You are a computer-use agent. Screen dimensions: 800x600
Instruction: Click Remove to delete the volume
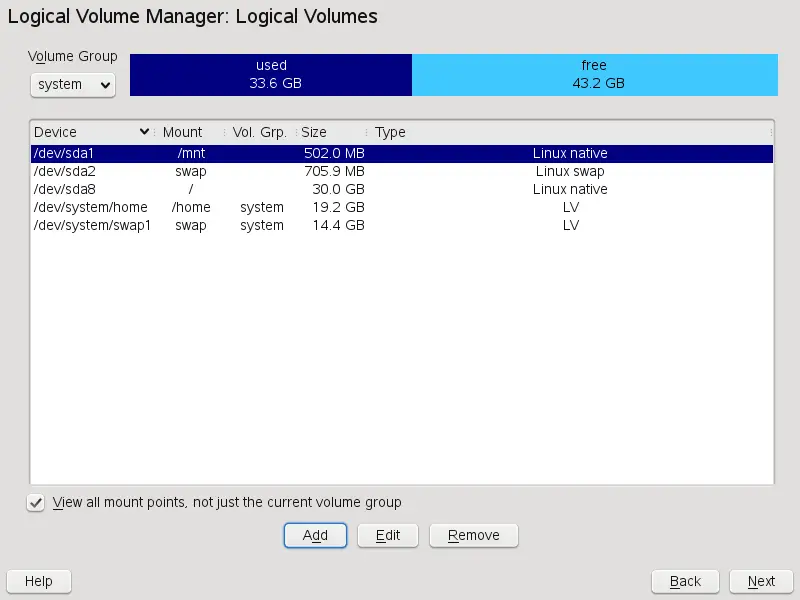474,535
